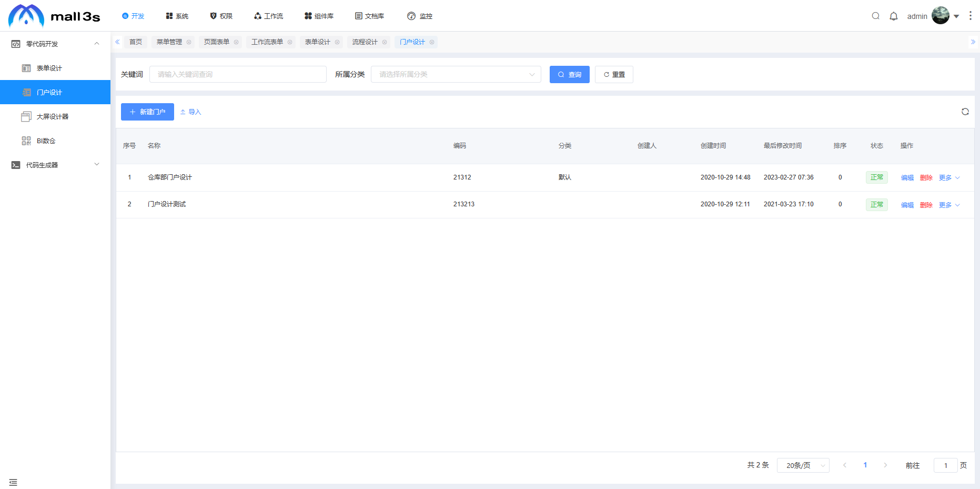980x489 pixels.
Task: Select page 1 in pagination
Action: point(865,465)
